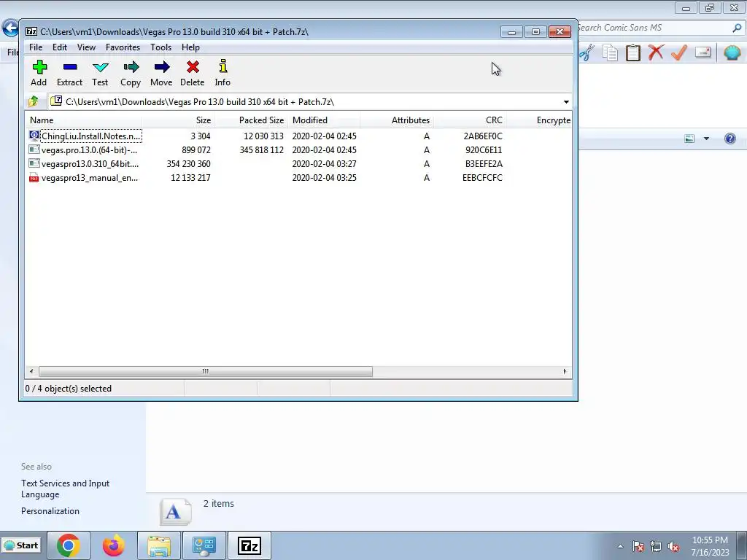Open Google Chrome from the taskbar
The height and width of the screenshot is (560, 747).
[x=68, y=545]
